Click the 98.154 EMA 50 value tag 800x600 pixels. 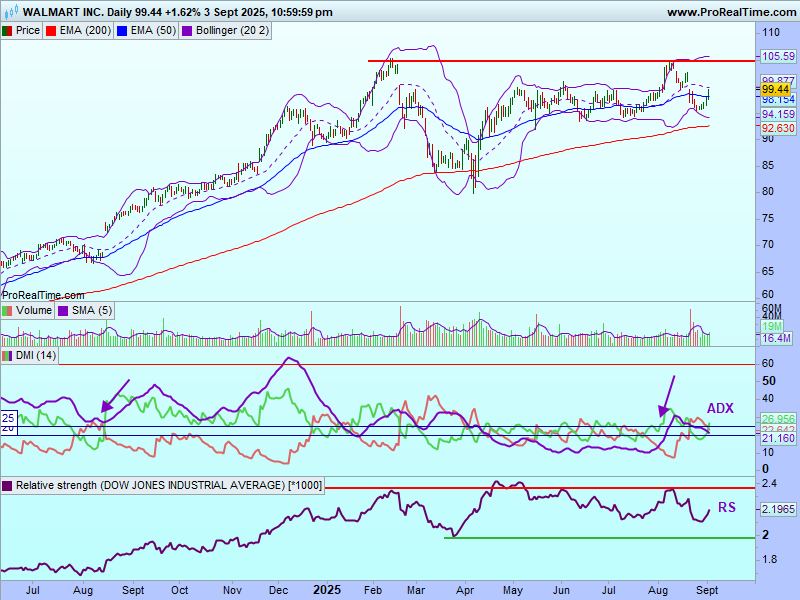click(x=778, y=100)
